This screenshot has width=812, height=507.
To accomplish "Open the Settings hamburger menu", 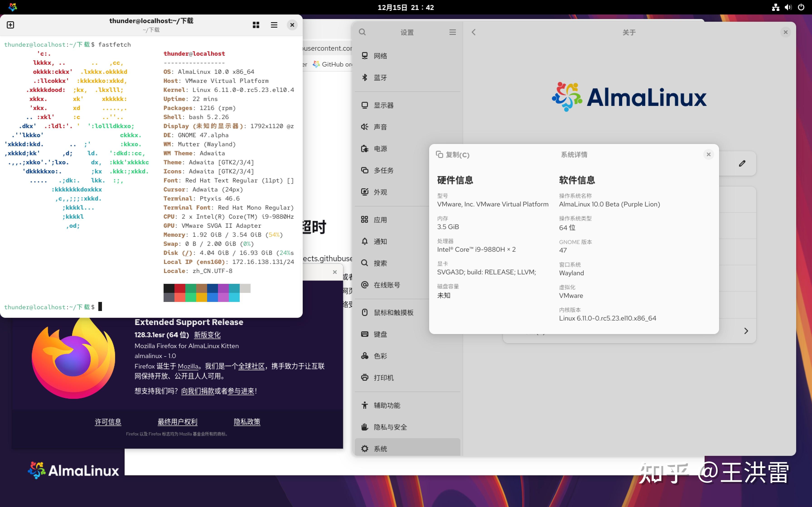I will pos(453,32).
